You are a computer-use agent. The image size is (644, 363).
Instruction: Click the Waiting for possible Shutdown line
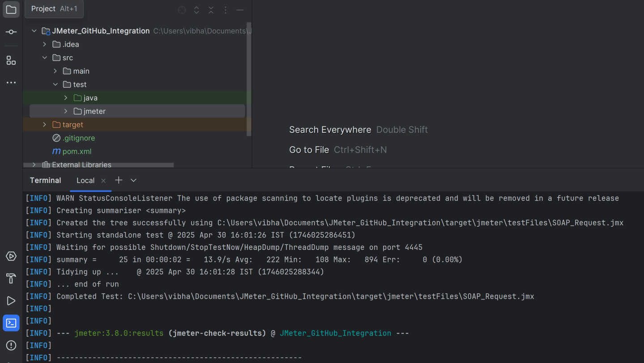coord(224,247)
